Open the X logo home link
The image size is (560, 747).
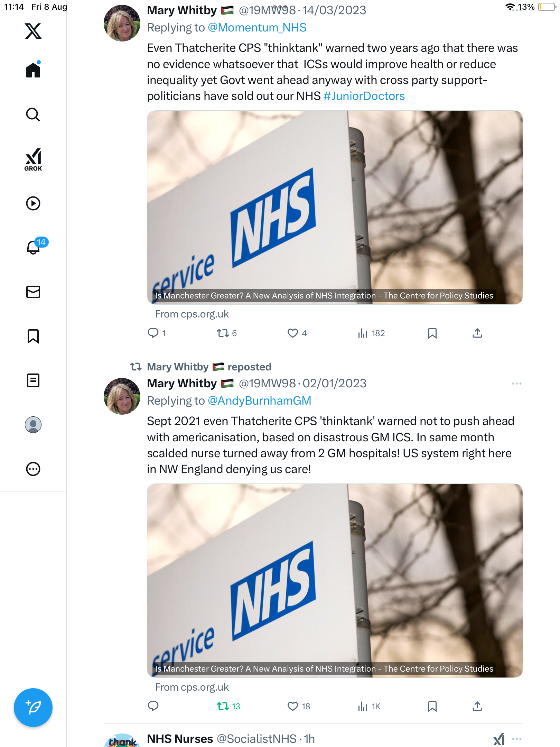tap(33, 31)
